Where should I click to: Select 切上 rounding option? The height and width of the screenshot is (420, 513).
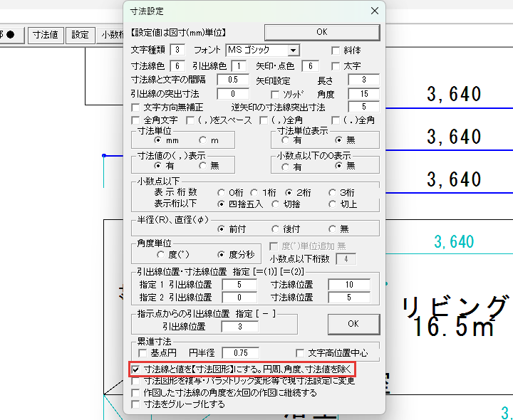[333, 204]
